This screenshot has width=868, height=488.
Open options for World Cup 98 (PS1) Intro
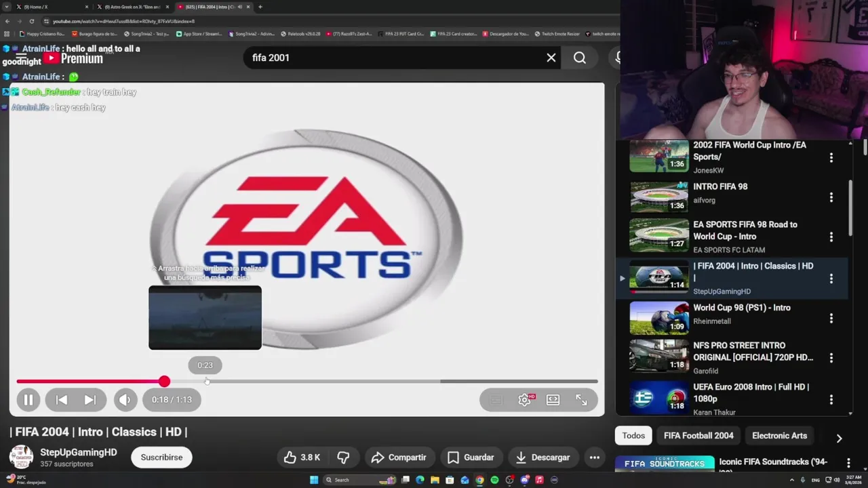pos(831,318)
